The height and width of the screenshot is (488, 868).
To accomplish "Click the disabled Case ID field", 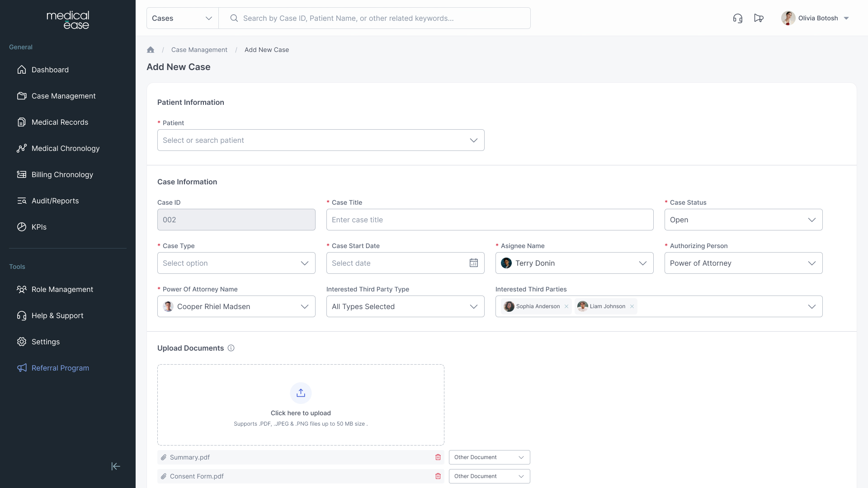I will [x=236, y=220].
